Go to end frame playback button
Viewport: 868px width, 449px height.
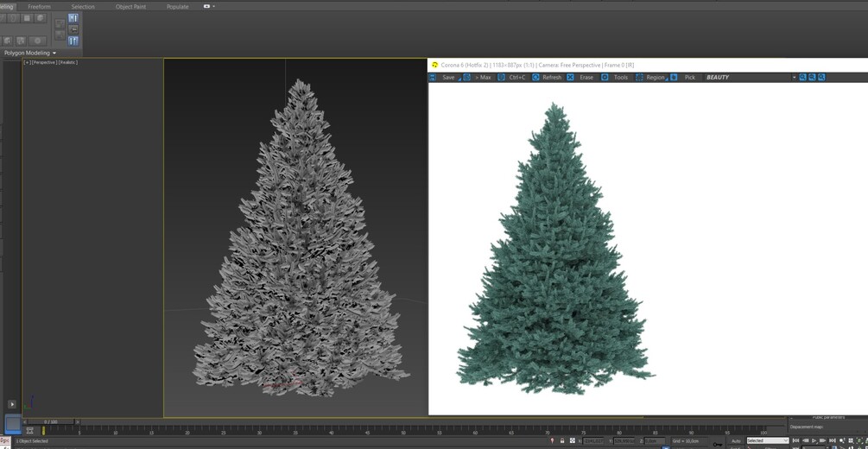click(833, 440)
